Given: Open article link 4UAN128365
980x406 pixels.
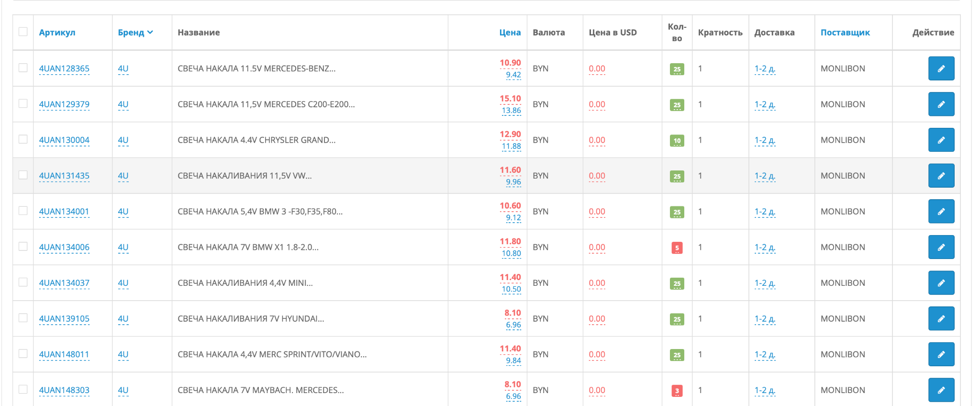Looking at the screenshot, I should (64, 69).
